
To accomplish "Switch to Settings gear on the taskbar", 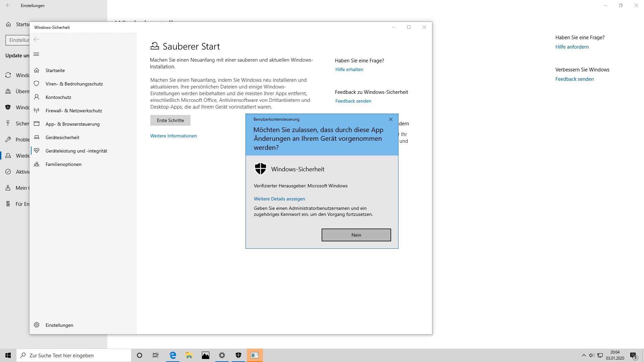I will coord(222,355).
